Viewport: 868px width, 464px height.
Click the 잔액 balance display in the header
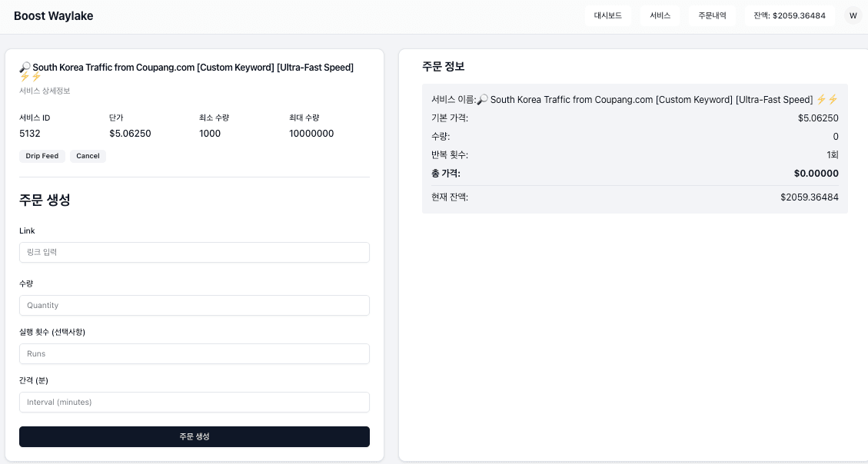point(789,15)
